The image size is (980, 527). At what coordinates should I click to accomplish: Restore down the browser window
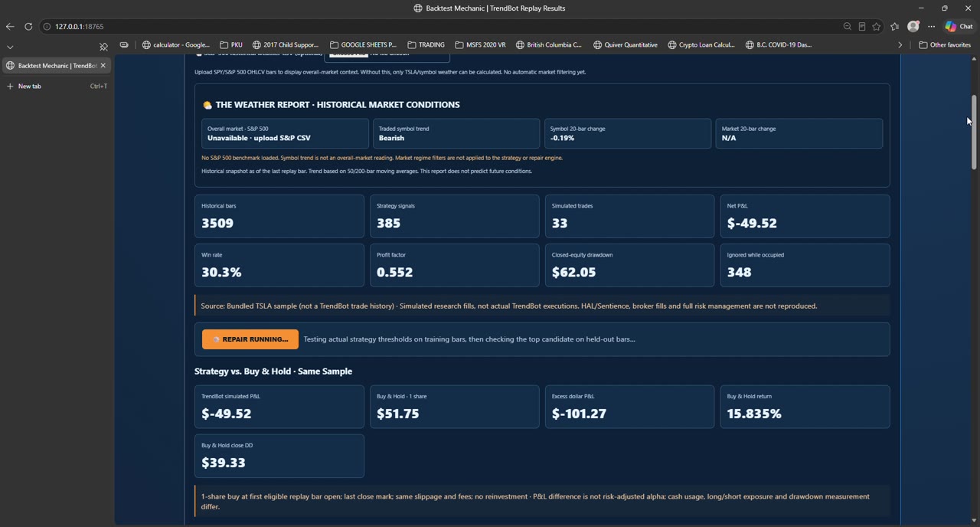[945, 8]
